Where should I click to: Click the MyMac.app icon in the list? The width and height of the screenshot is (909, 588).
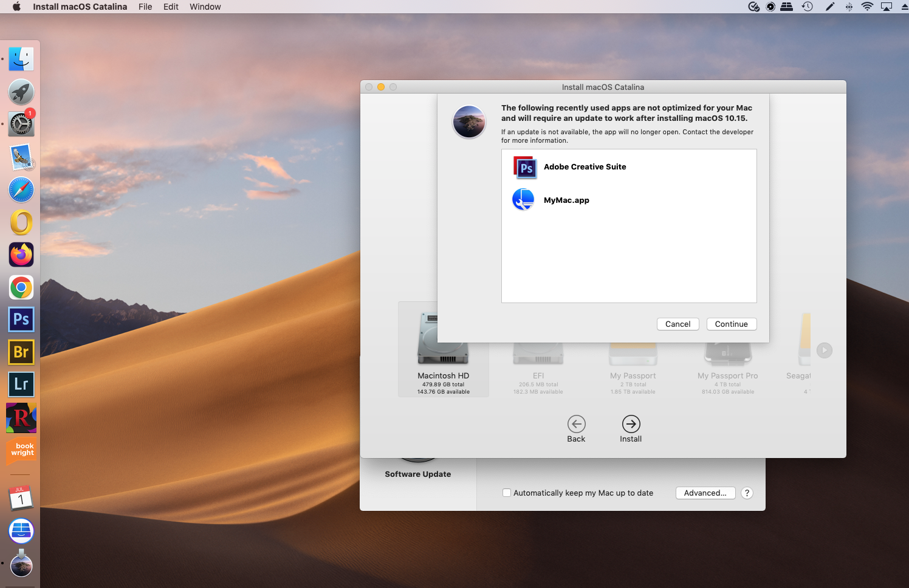[523, 199]
